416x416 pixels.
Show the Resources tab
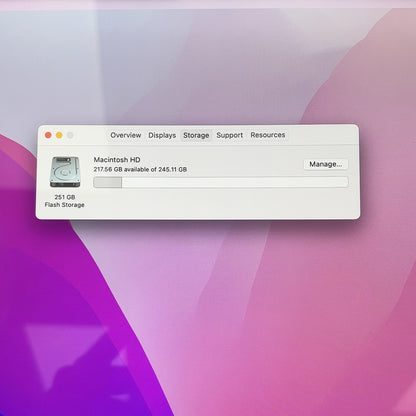click(268, 135)
